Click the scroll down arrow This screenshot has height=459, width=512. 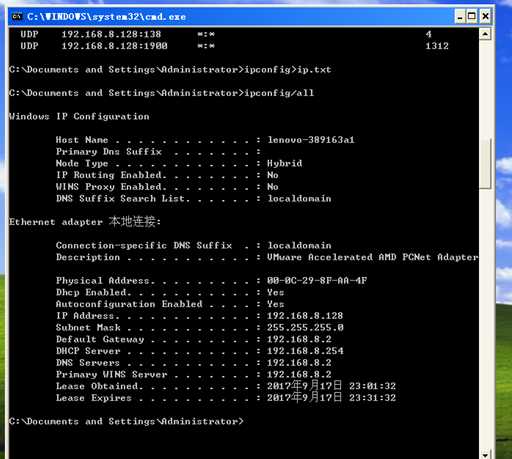pos(485,454)
